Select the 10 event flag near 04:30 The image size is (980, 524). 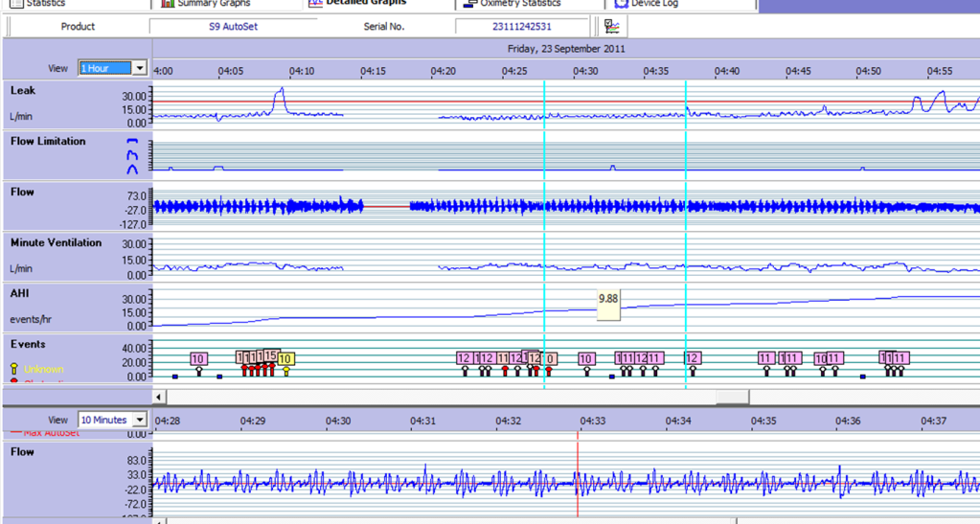(x=585, y=359)
